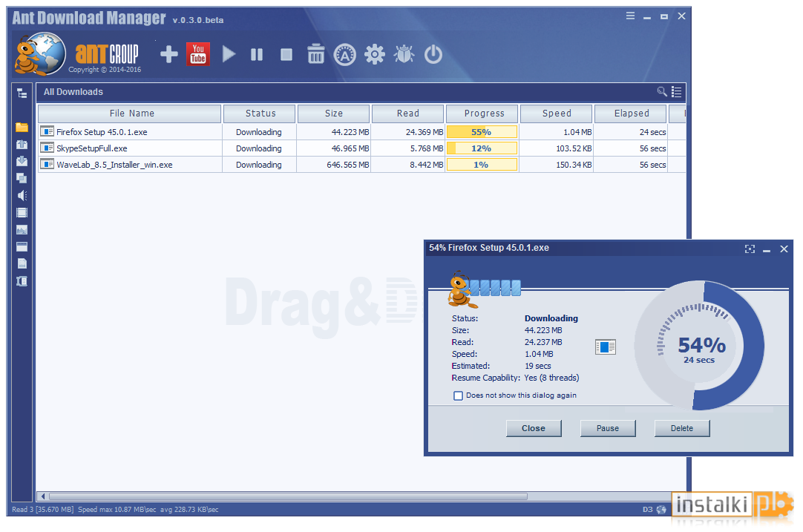Select the stacked windows sidebar category
This screenshot has height=532, width=803.
coord(22,178)
